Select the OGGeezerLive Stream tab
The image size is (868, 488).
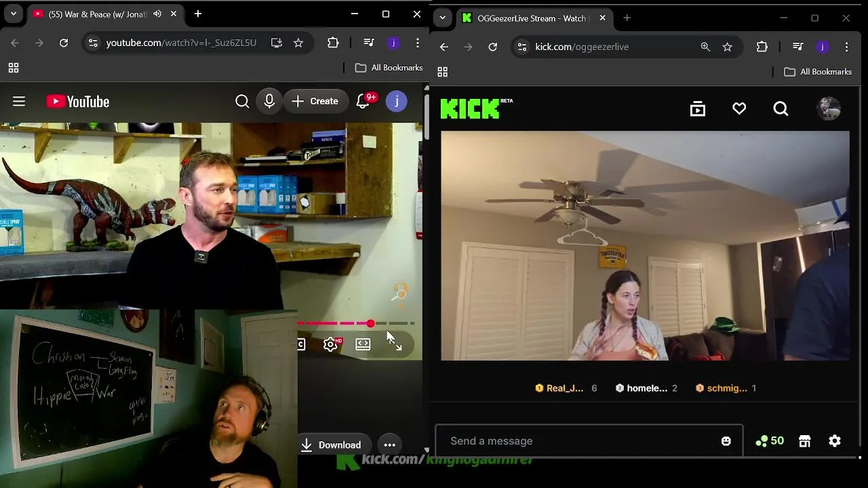532,18
